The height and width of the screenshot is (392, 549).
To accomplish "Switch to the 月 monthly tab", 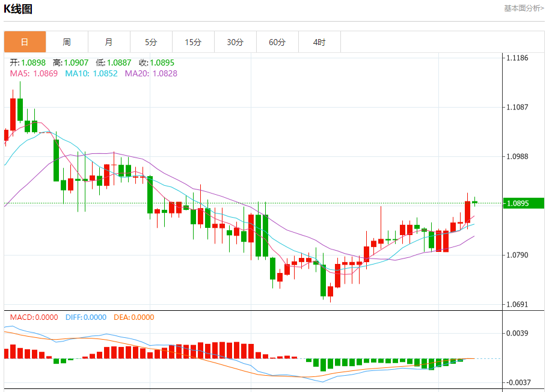I will point(109,42).
